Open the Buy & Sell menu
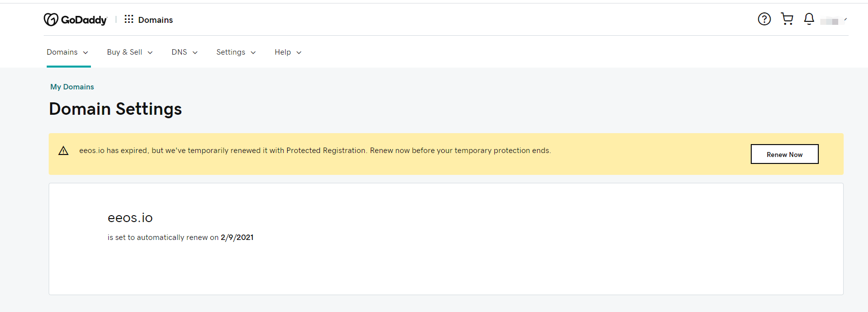Screen dimensions: 868x312 pos(130,52)
